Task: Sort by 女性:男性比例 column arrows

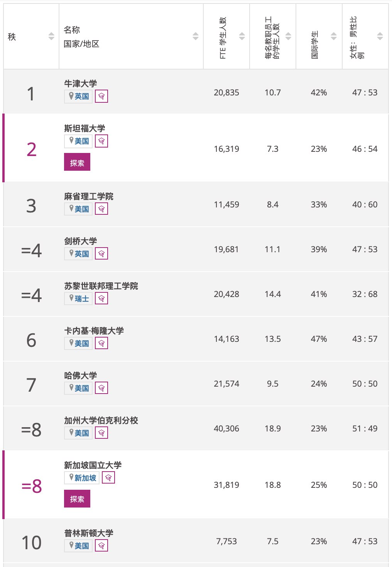Action: pyautogui.click(x=380, y=36)
